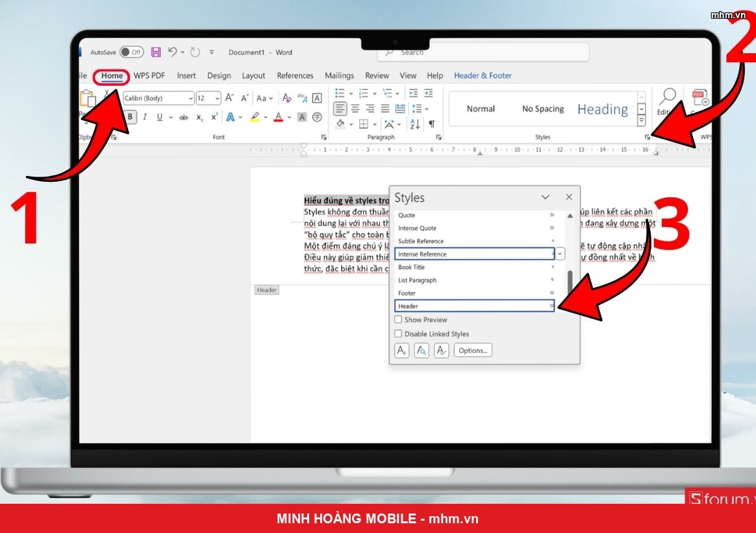Toggle the AutoSave switch
Image resolution: width=756 pixels, height=533 pixels.
point(131,52)
